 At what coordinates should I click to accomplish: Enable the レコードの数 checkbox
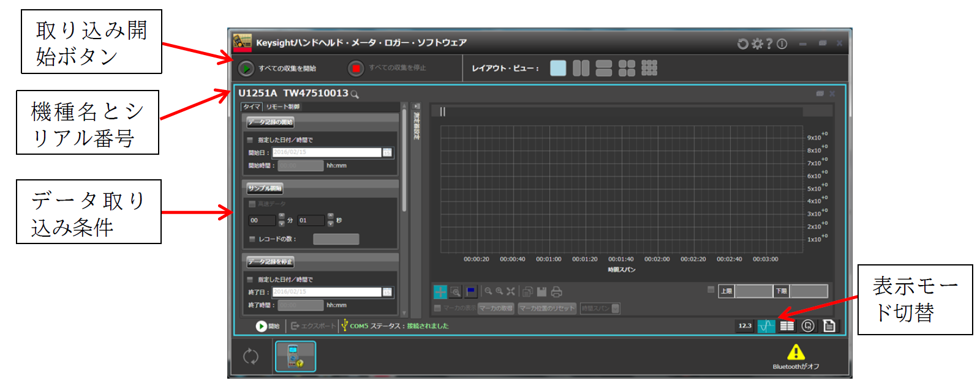(x=252, y=239)
